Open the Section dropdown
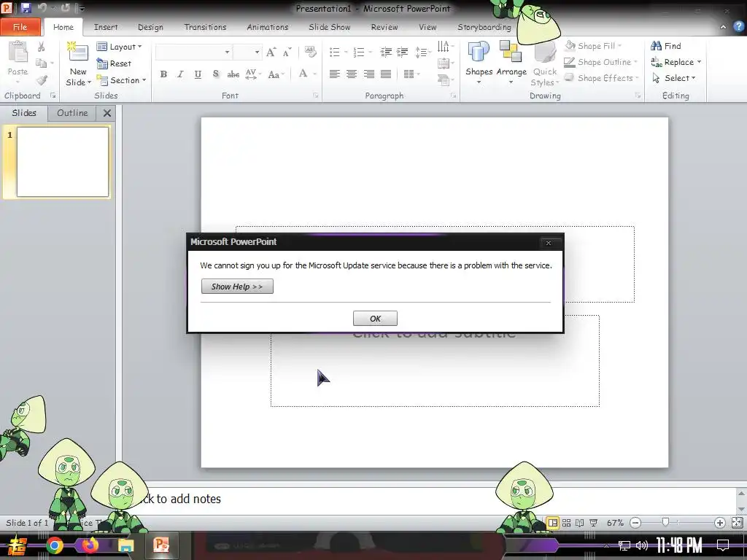747x560 pixels. (x=122, y=80)
